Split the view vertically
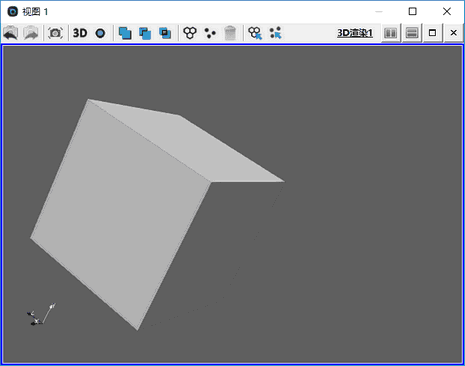 (x=390, y=33)
